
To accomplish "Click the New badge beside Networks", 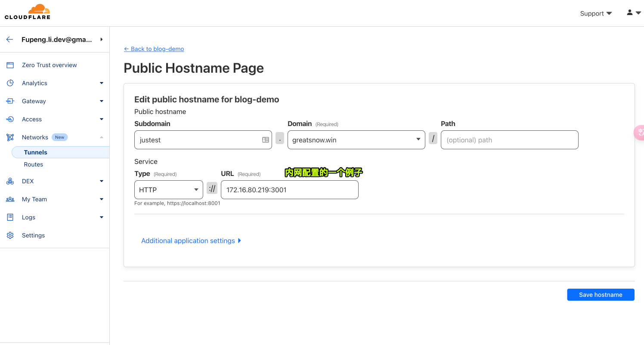I will [60, 137].
